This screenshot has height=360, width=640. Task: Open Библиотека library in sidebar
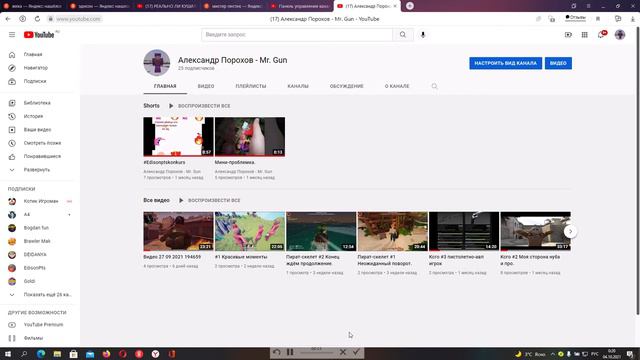[x=37, y=103]
